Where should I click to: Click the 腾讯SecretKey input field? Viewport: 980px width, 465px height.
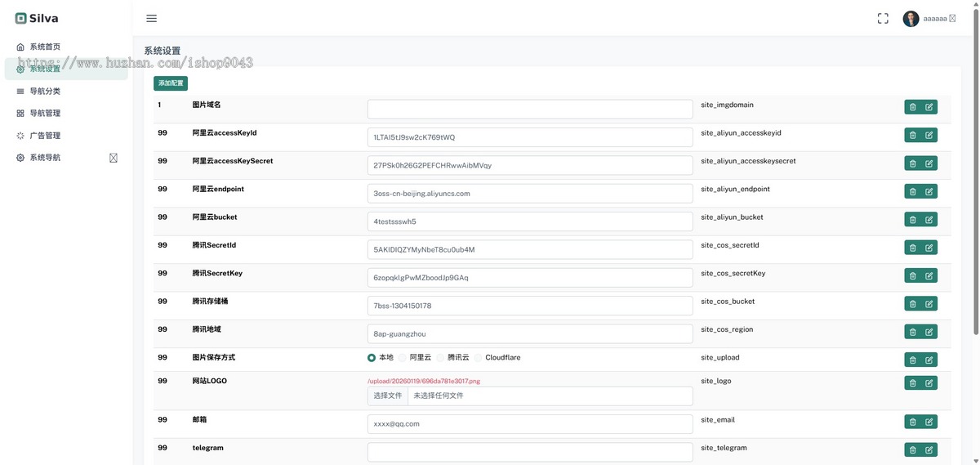pos(530,278)
